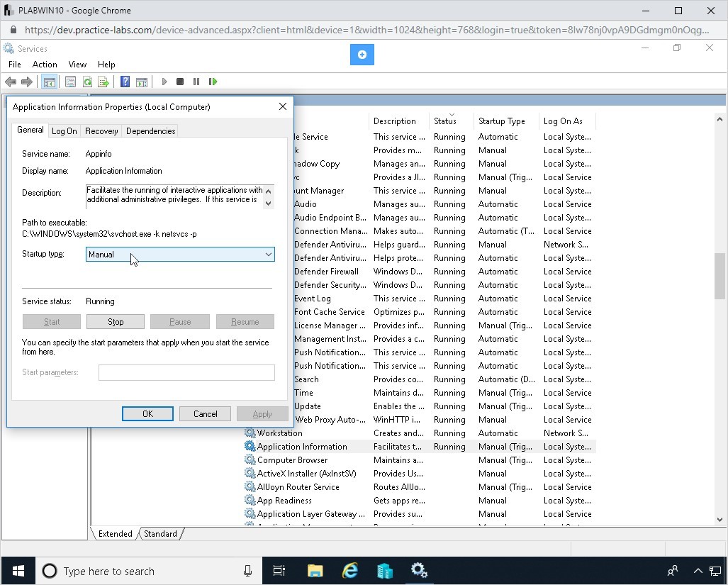Switch to the General tab
Viewport: 728px width, 585px height.
pyautogui.click(x=30, y=130)
